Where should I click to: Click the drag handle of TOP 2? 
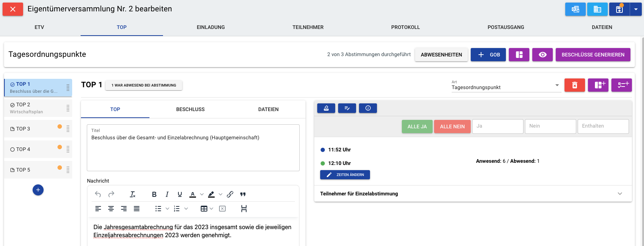coord(68,108)
